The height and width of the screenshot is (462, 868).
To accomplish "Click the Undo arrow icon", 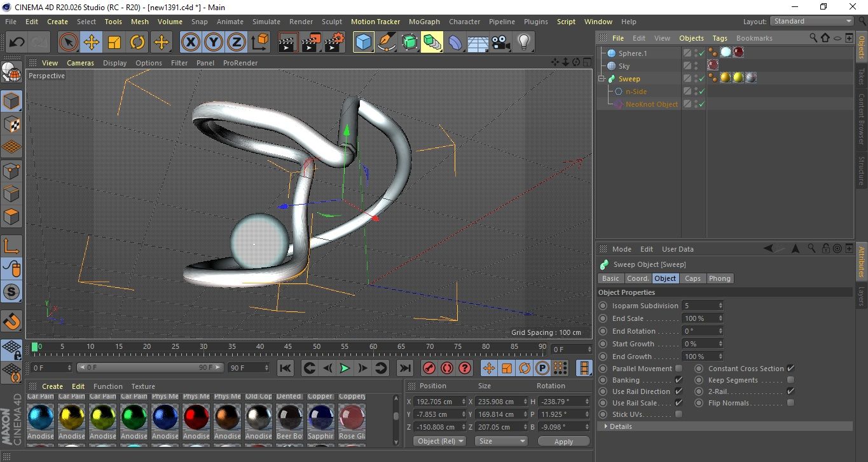I will [x=17, y=43].
